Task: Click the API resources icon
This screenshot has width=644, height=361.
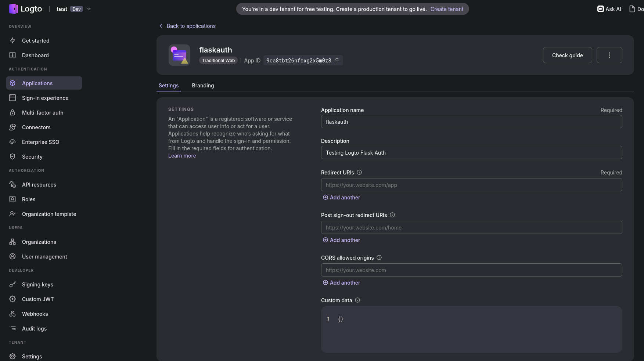Action: [12, 185]
